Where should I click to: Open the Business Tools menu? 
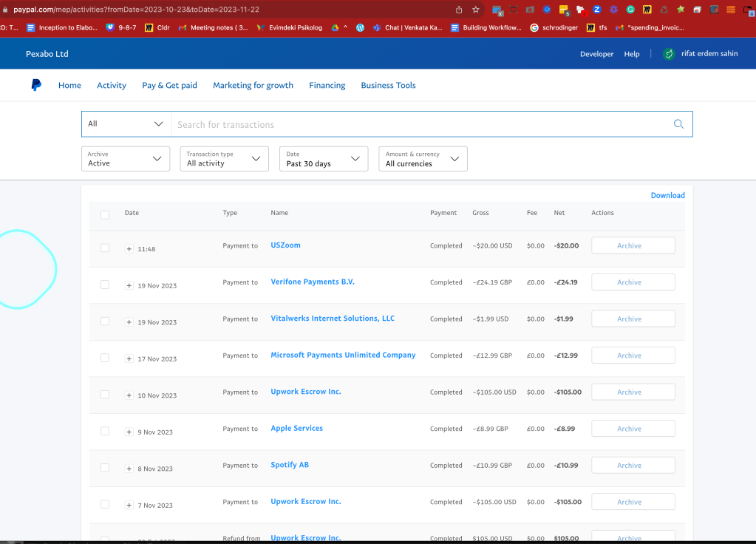click(x=388, y=85)
